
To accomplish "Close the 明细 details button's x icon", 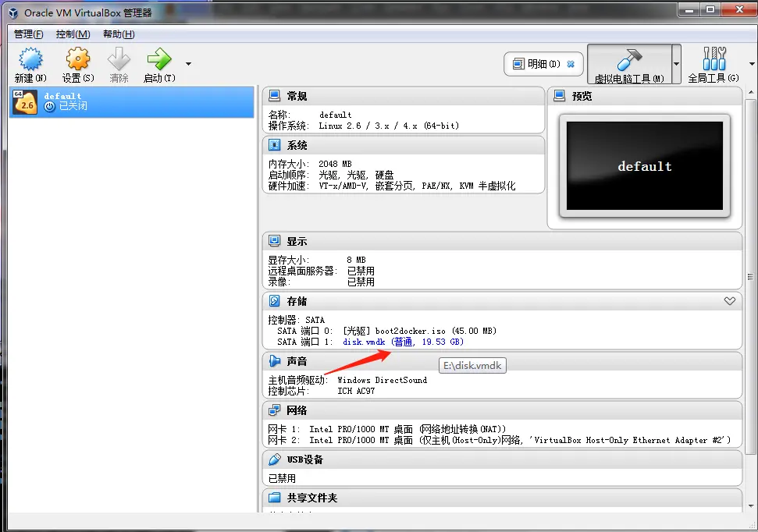I will click(x=571, y=64).
